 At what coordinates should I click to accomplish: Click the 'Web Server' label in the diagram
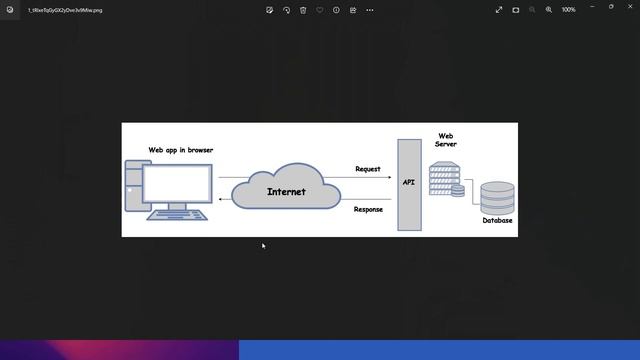tap(446, 140)
